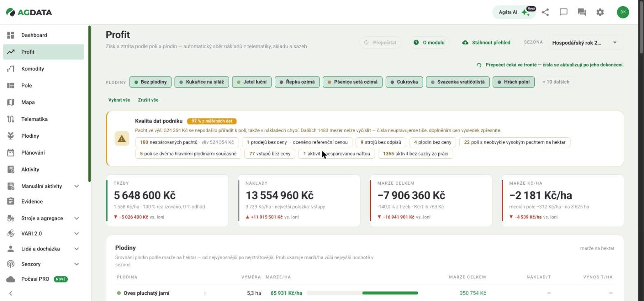Click the Stáhnout přehled download button
644x301 pixels.
(x=486, y=42)
